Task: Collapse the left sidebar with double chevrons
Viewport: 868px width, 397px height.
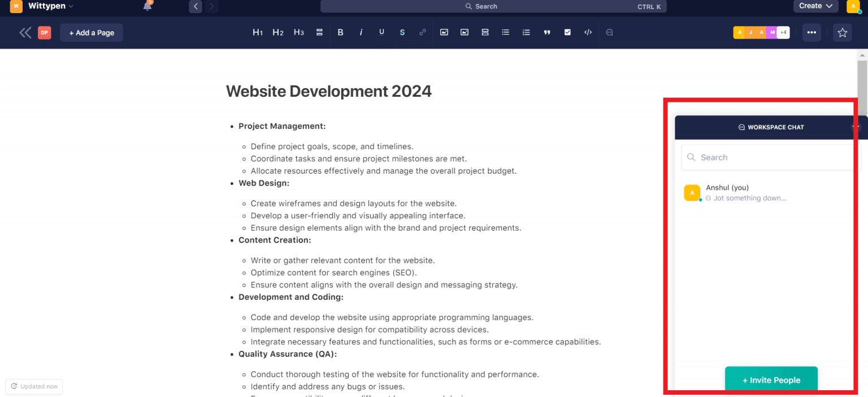Action: click(25, 32)
